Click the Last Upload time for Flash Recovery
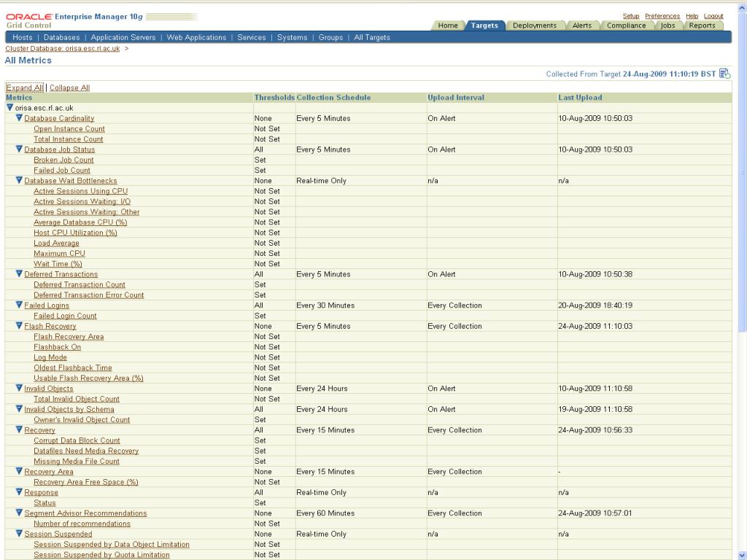 595,326
